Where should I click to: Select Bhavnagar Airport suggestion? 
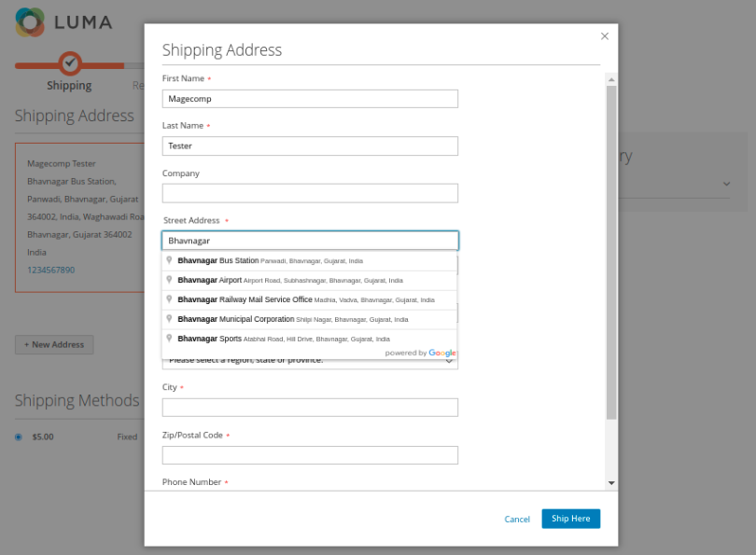(x=310, y=281)
